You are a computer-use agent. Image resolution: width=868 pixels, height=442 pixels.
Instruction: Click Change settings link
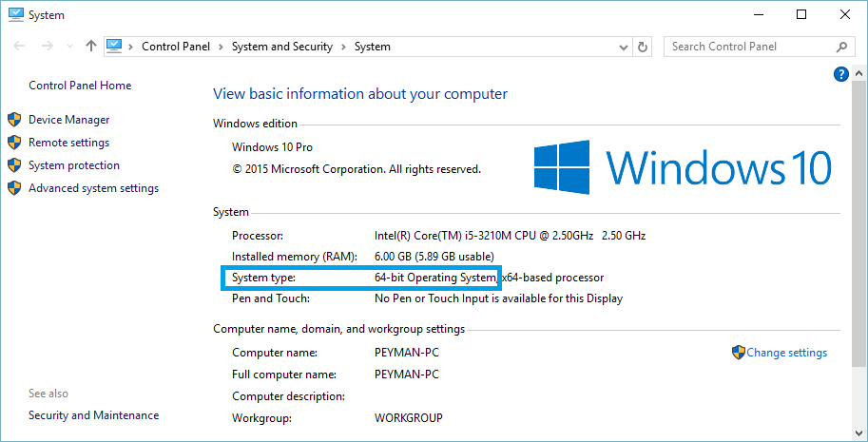786,353
